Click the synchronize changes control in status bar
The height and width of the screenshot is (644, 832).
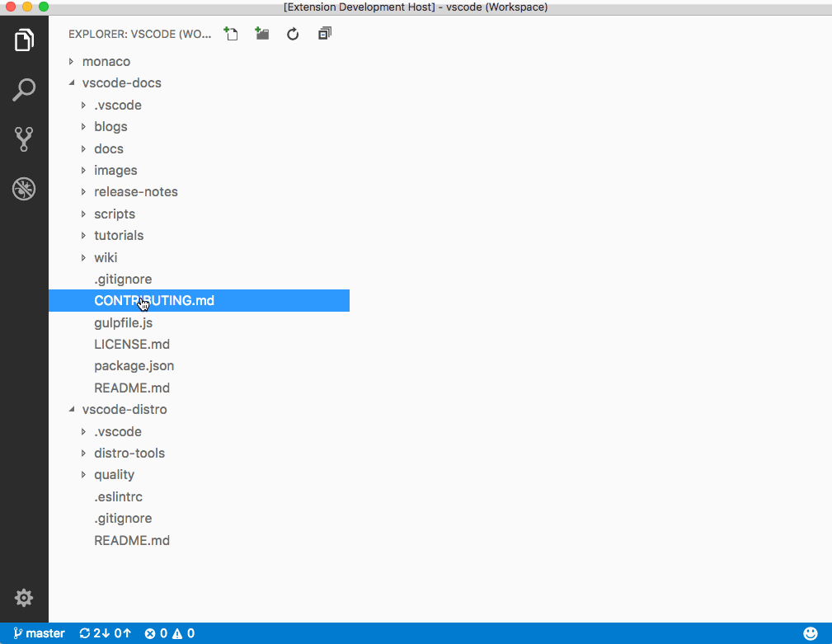104,632
